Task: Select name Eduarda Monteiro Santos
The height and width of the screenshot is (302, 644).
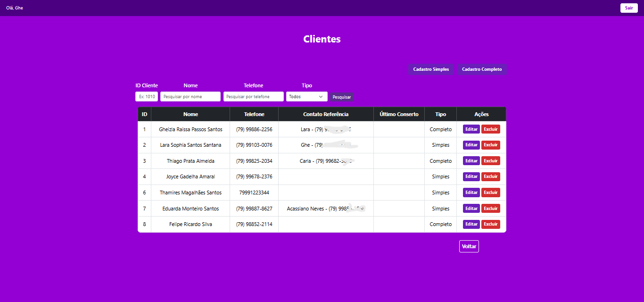Action: point(190,209)
